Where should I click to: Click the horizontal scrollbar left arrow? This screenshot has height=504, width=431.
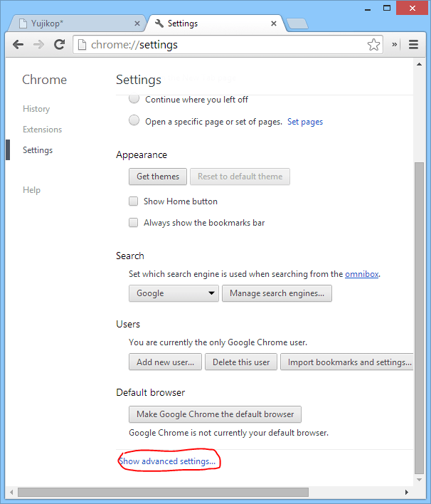[11, 492]
